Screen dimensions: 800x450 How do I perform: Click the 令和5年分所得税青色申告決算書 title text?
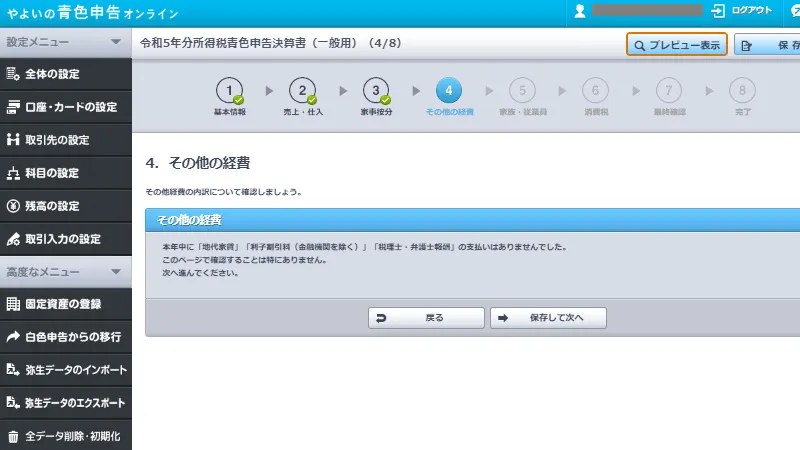271,43
